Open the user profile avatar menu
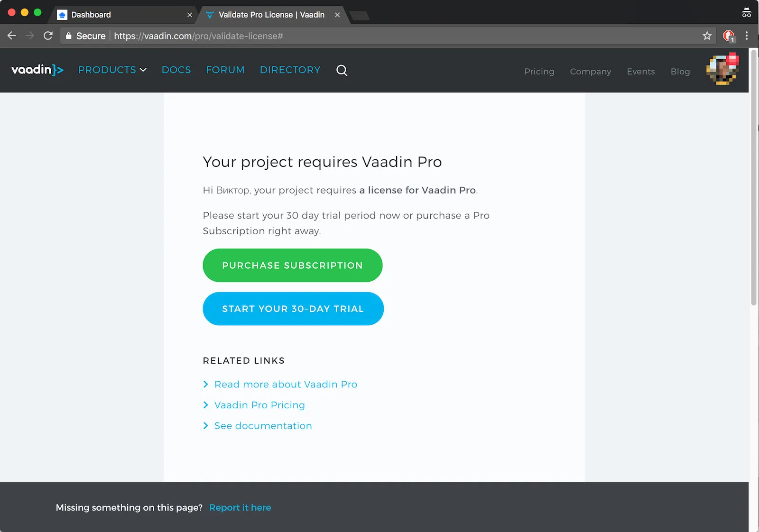Viewport: 759px width, 532px height. 722,70
